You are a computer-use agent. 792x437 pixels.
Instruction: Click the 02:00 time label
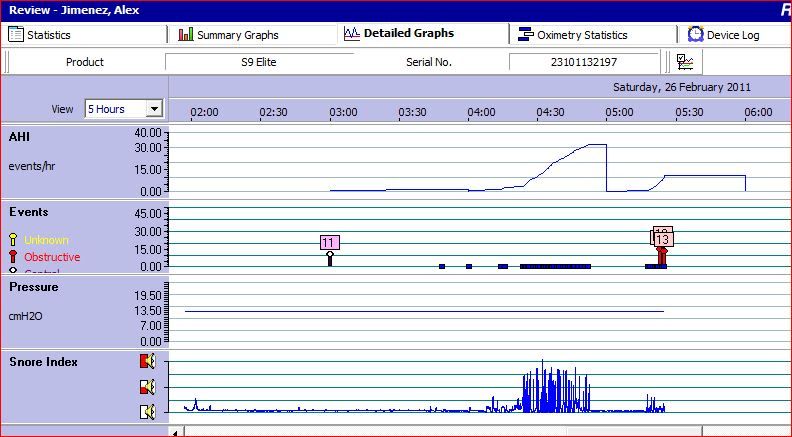click(205, 112)
